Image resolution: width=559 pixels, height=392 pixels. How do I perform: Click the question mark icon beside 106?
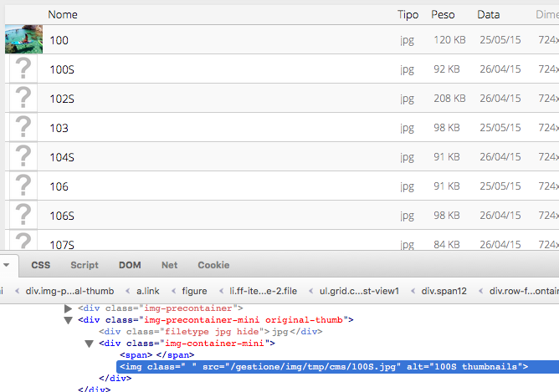pyautogui.click(x=23, y=186)
